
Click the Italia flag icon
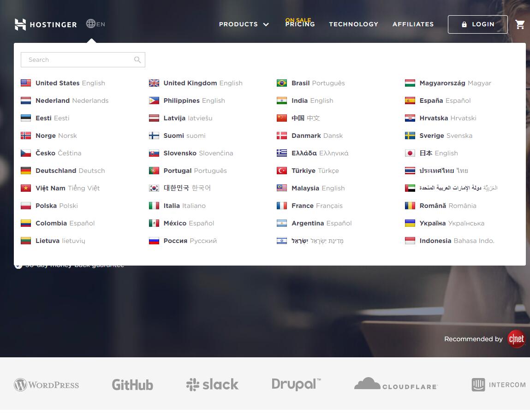[x=154, y=206]
